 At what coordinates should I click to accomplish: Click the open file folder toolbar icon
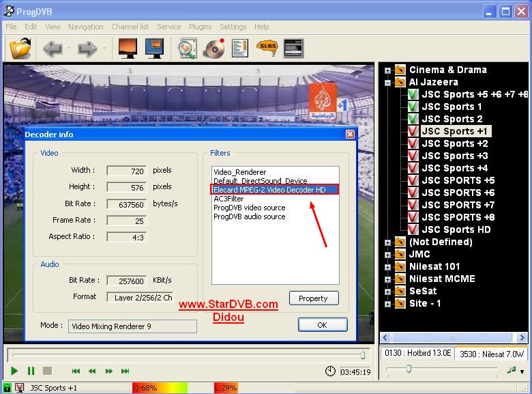pyautogui.click(x=20, y=48)
